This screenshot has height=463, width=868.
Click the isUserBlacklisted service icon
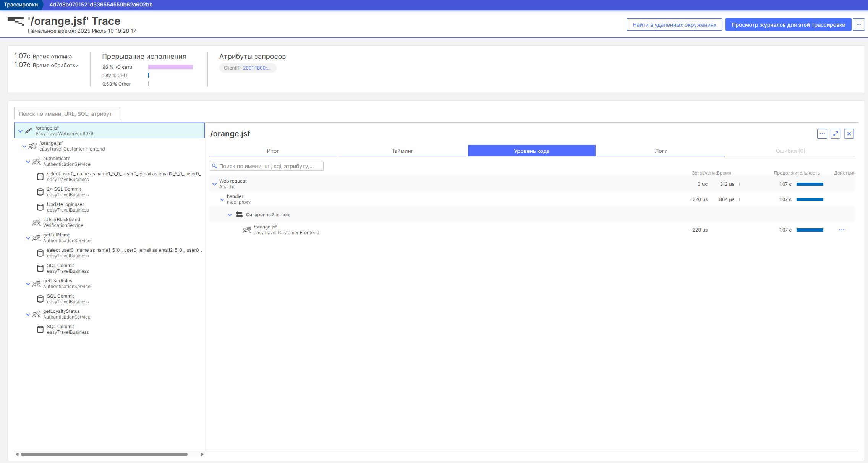37,222
